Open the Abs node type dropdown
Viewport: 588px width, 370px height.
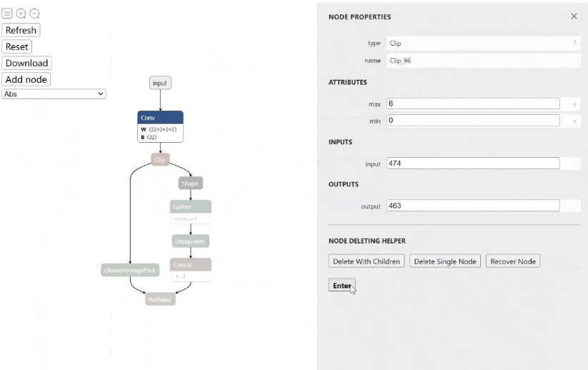[54, 94]
